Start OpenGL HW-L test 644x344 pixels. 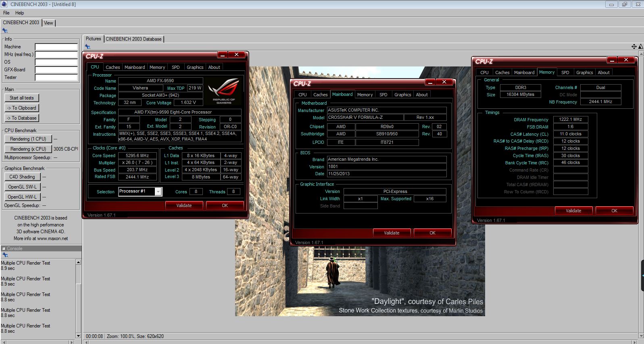tap(22, 197)
